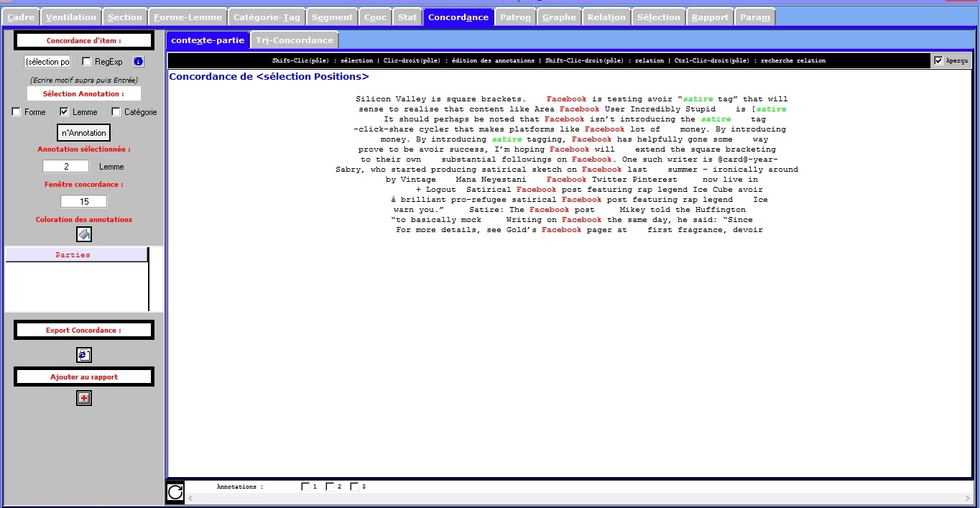
Task: Click 'Facebook' in the 'I'm hoping' line
Action: [570, 149]
